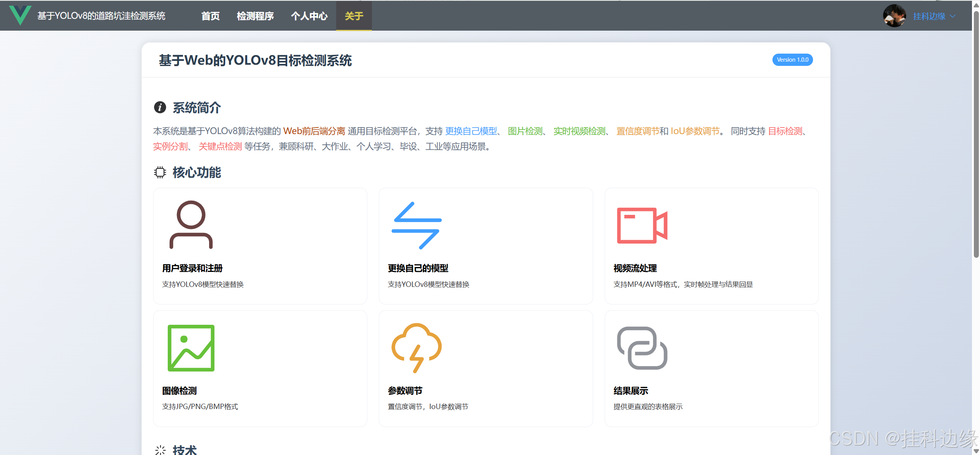
Task: Click the Version 1.0.0 badge
Action: pos(792,60)
